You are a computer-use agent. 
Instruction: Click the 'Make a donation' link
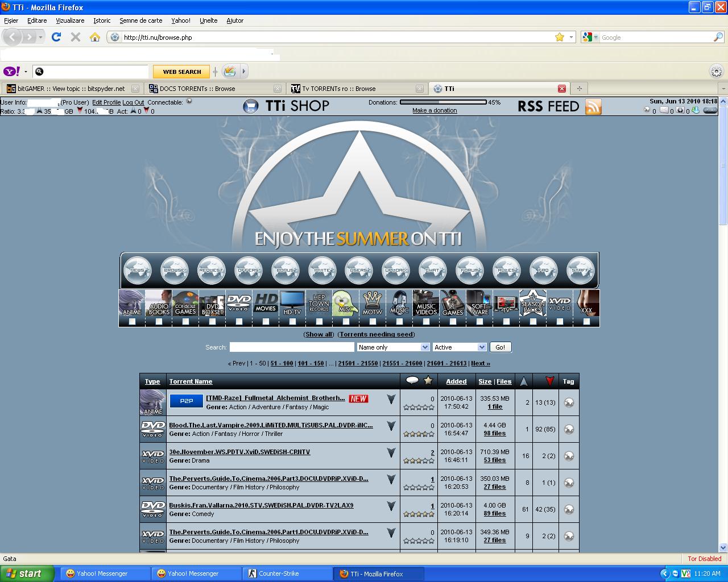(435, 110)
